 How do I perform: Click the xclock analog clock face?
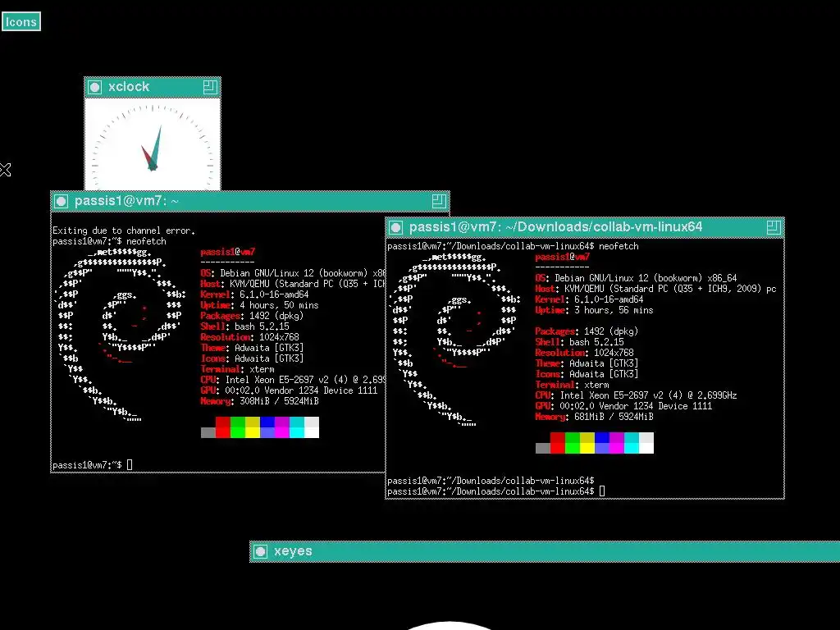coord(153,144)
